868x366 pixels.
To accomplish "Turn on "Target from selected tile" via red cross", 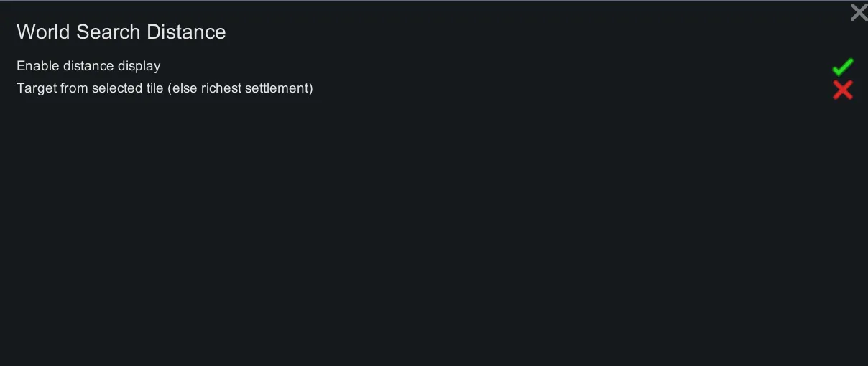I will point(842,90).
